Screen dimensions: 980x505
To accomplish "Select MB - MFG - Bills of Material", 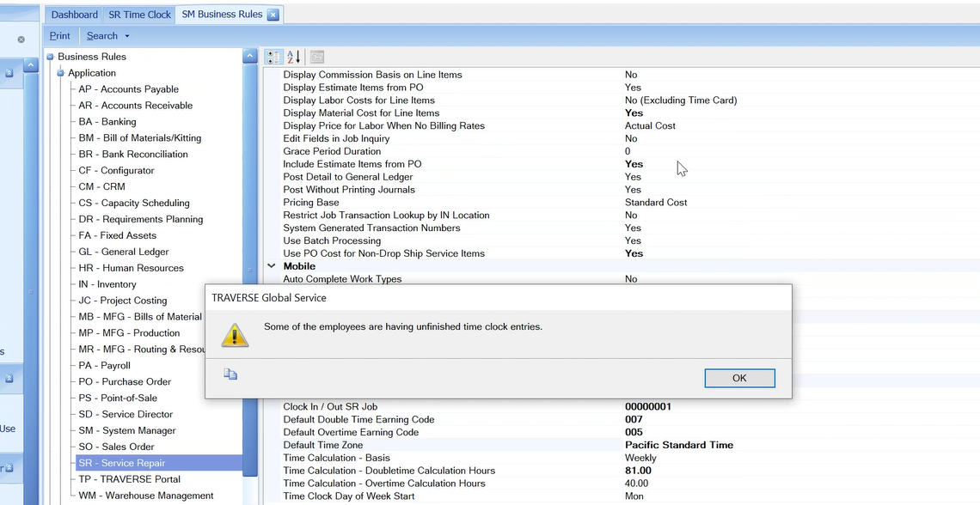I will (x=140, y=316).
